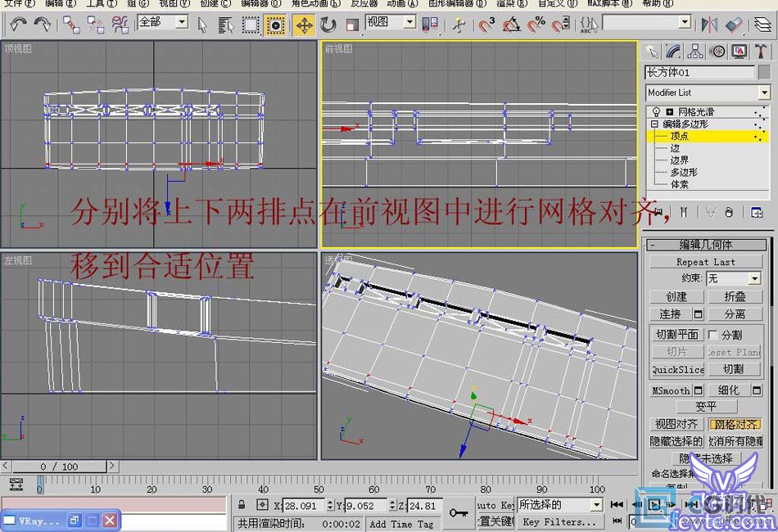Toggle the Angle Snap magnet

(511, 25)
